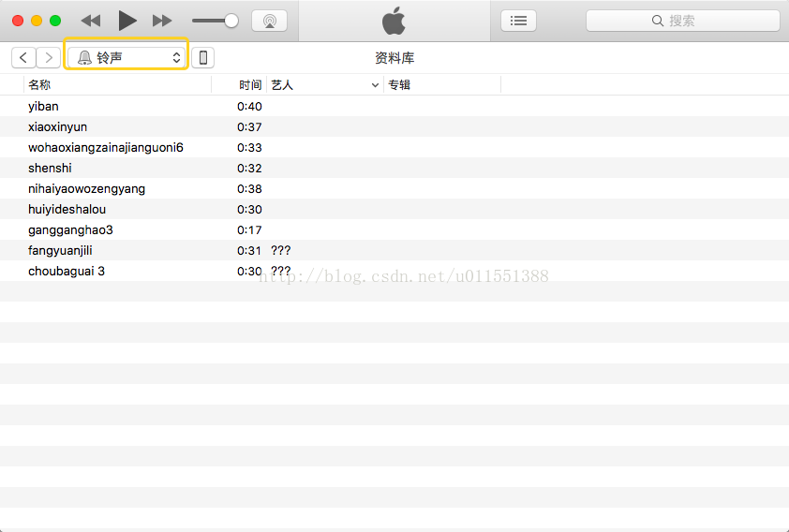
Task: Select the 资料库 tab
Action: click(x=394, y=58)
